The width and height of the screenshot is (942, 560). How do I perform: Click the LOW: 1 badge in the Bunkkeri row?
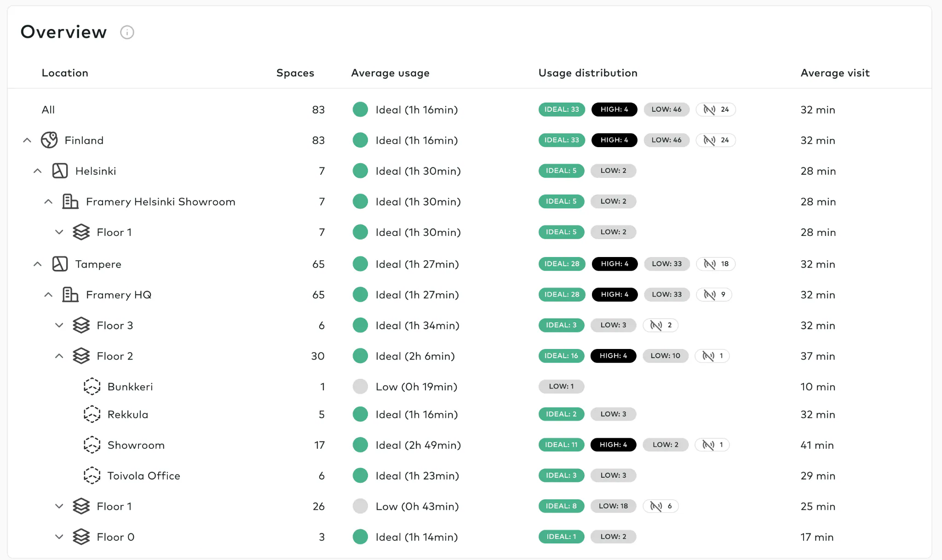coord(561,387)
